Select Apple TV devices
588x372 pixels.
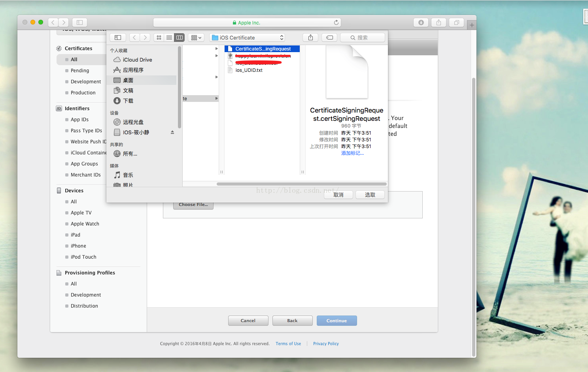pos(81,213)
